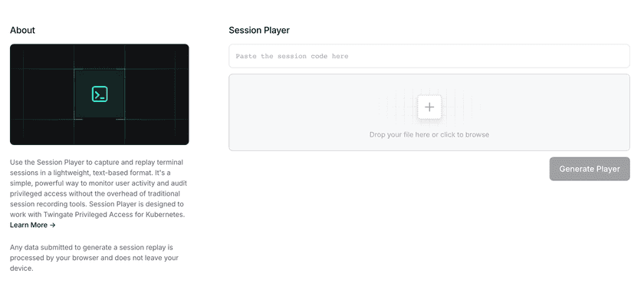Click the arrow next to Learn More
This screenshot has height=290, width=644.
[52, 225]
